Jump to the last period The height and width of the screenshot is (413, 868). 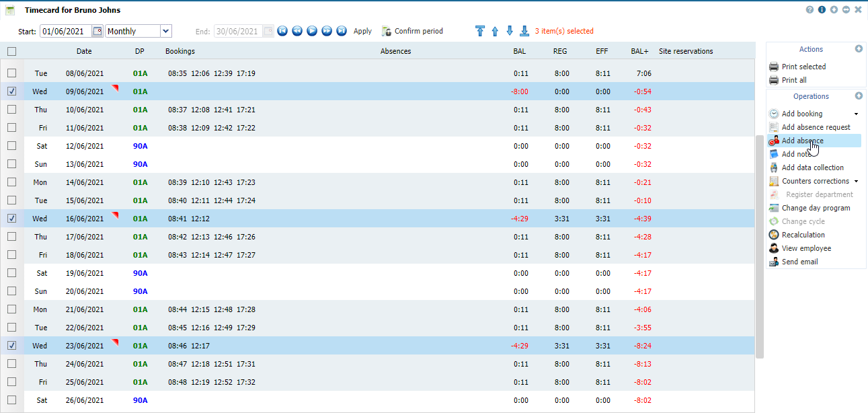click(x=342, y=31)
